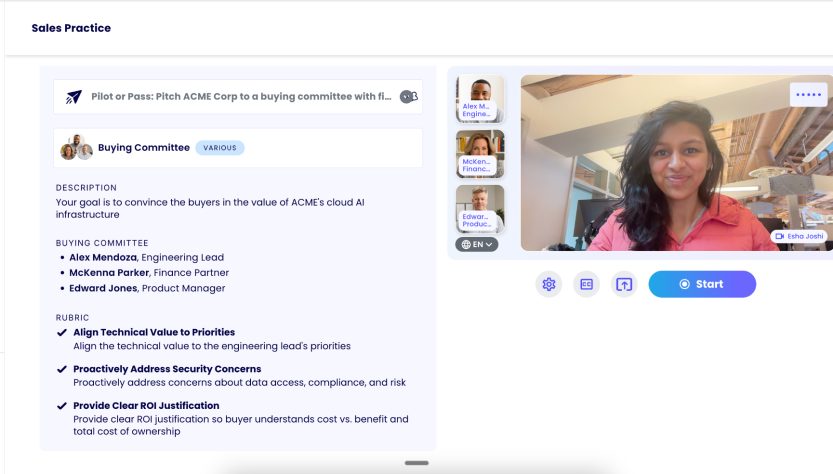Click the Pilot or Pass scenario title
Viewport: 833px width, 474px height.
tap(241, 96)
